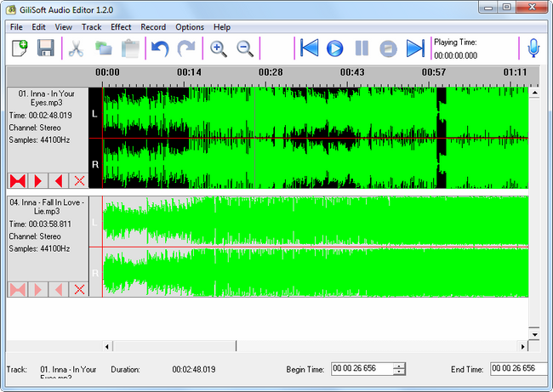
Task: Click the horizontal scrollbar's right arrow
Action: click(x=522, y=346)
